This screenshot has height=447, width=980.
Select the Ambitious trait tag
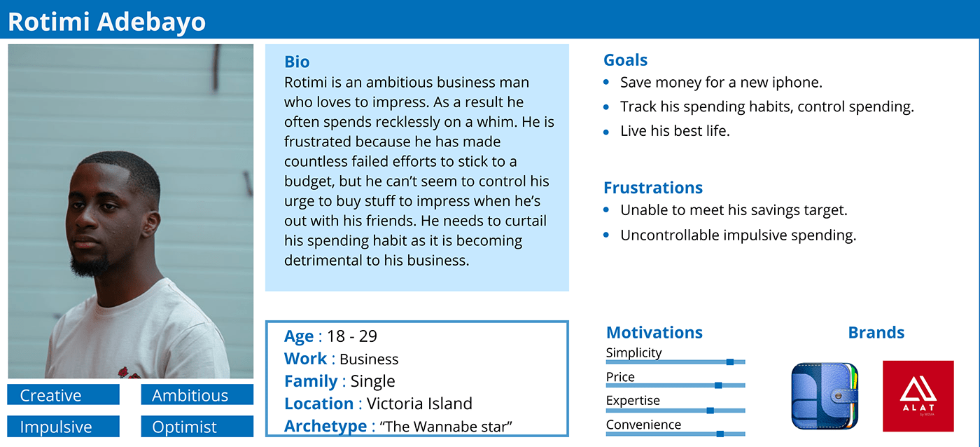[197, 395]
